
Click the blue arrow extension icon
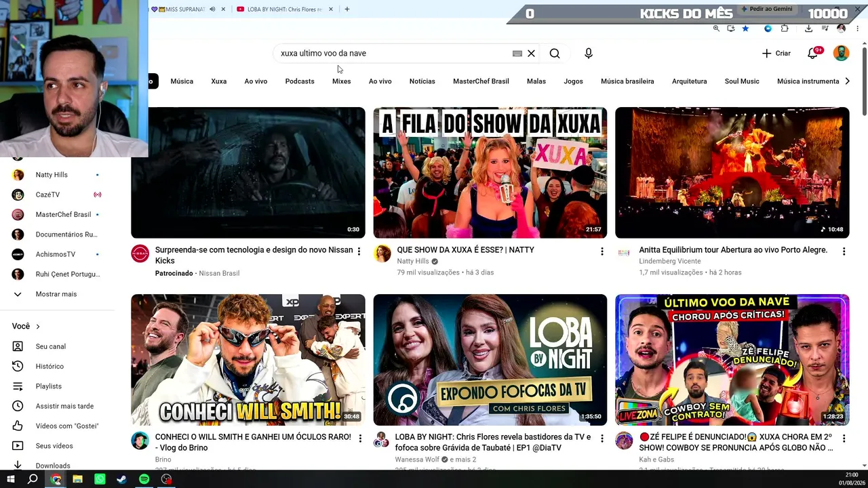coord(768,28)
